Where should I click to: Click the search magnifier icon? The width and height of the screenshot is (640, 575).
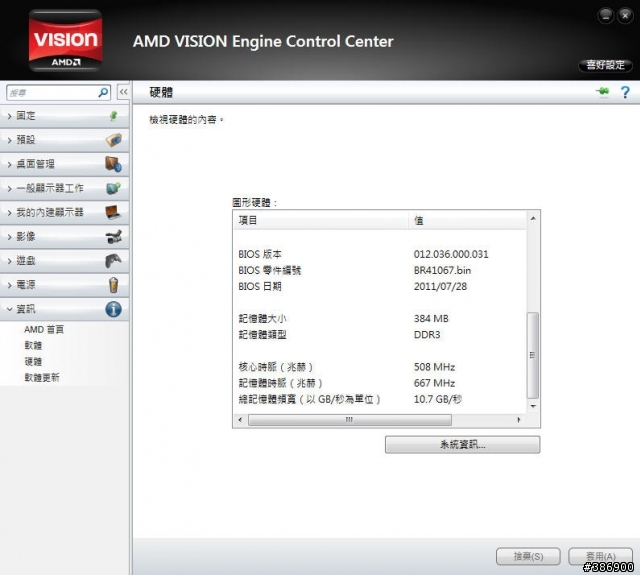(x=103, y=93)
